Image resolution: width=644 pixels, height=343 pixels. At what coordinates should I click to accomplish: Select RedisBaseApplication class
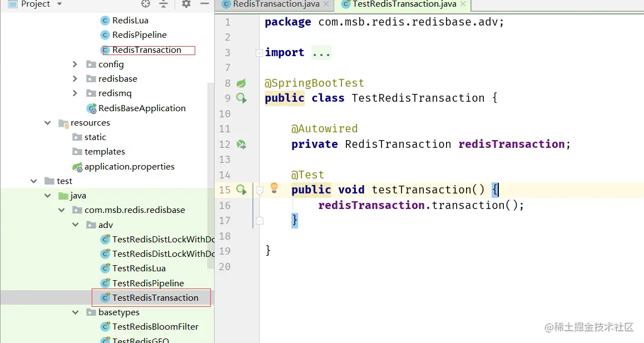click(x=142, y=108)
